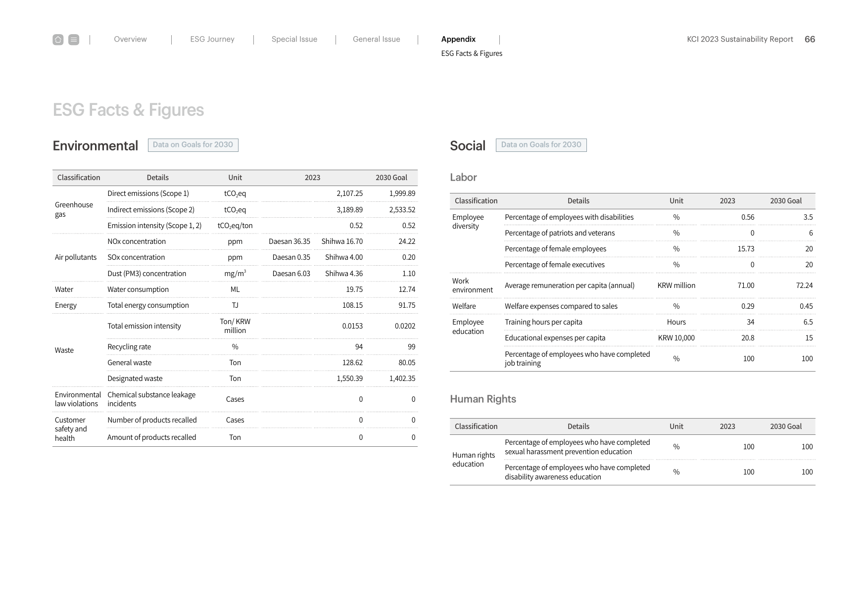Select the Dust (PM3) concentration label
The image size is (868, 614).
147,274
